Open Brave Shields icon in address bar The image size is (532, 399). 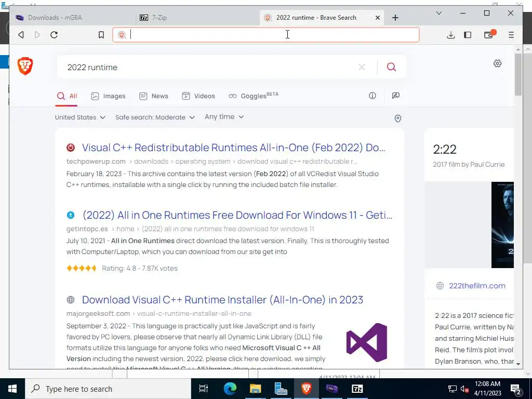coord(122,35)
